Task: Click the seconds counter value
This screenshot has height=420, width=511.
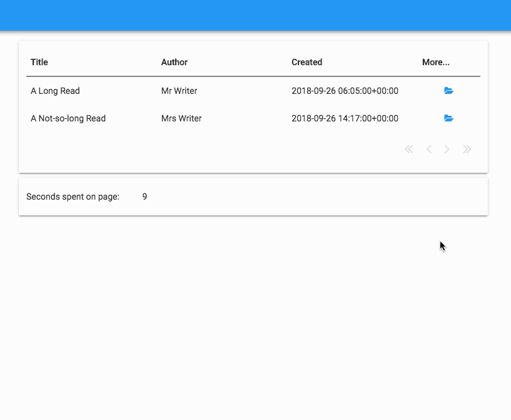Action: tap(144, 197)
